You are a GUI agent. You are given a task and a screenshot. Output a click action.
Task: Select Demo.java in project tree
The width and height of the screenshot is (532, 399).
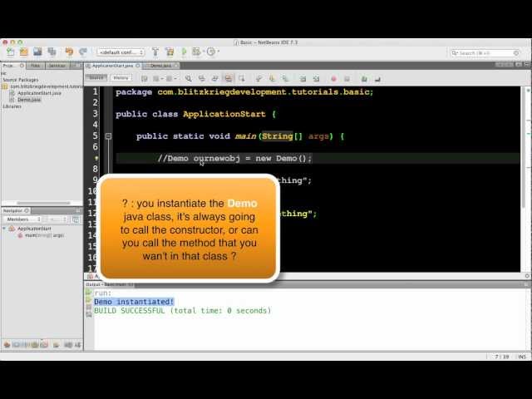[x=29, y=100]
